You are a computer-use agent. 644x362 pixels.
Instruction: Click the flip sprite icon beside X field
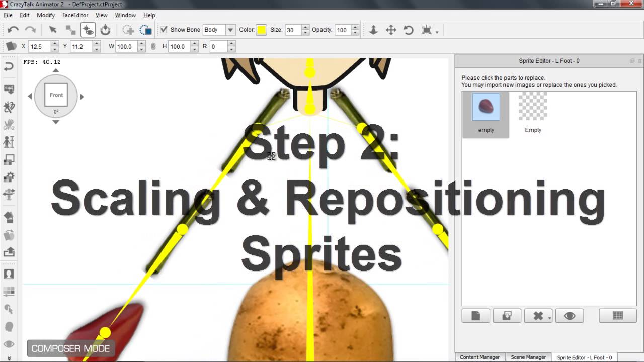[11, 46]
